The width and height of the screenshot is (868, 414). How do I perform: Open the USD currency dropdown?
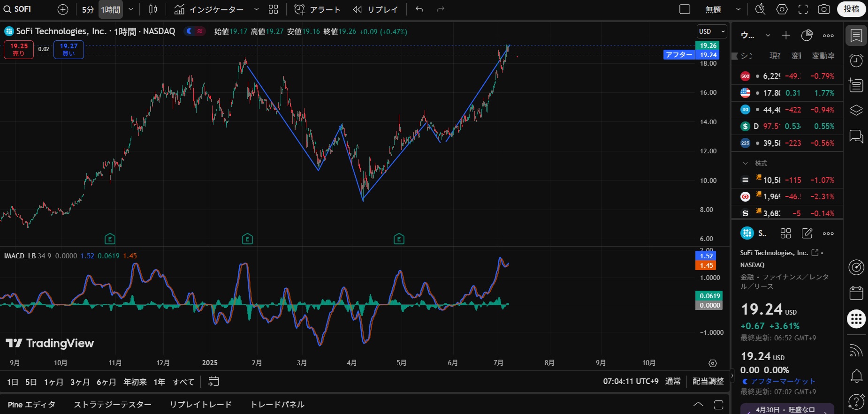tap(712, 31)
